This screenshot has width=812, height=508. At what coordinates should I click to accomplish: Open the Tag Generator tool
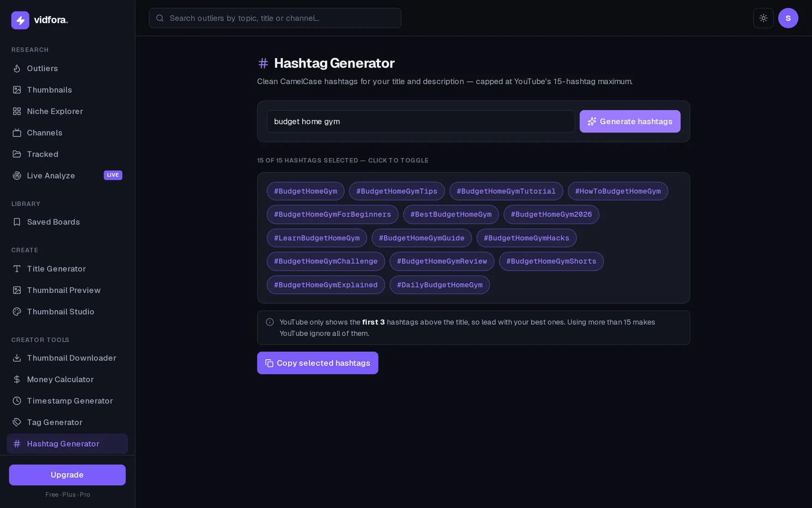pos(67,422)
